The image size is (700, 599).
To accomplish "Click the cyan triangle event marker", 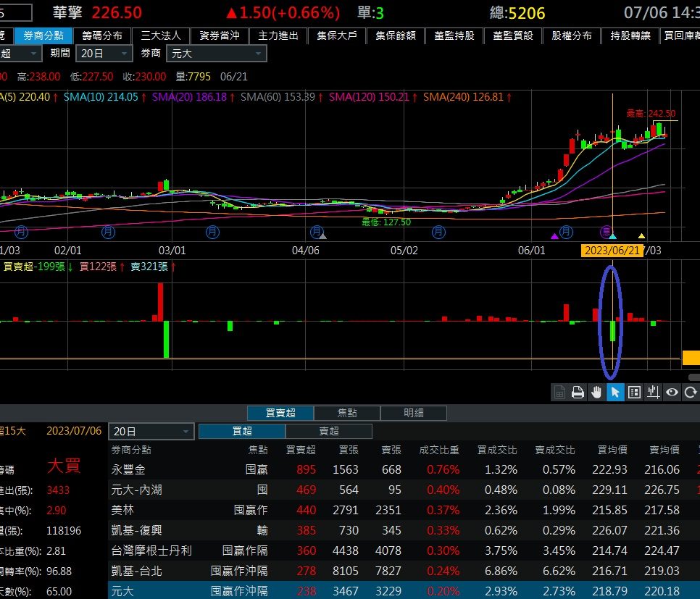I will click(613, 236).
